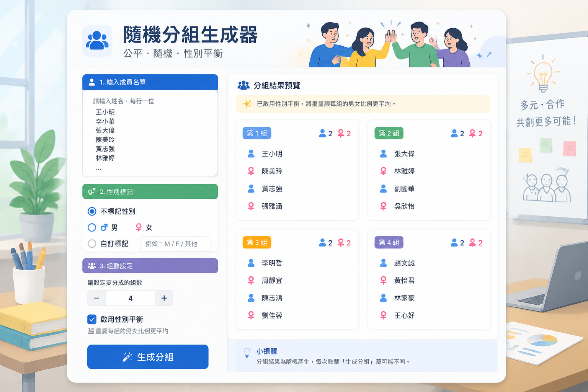Click the 2. 性別標記 section header

(150, 191)
